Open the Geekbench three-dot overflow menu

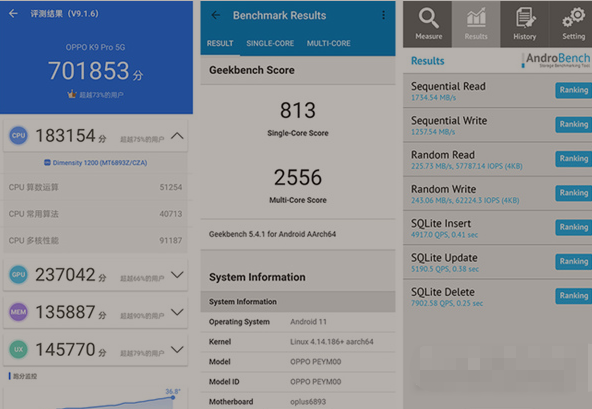pos(383,15)
